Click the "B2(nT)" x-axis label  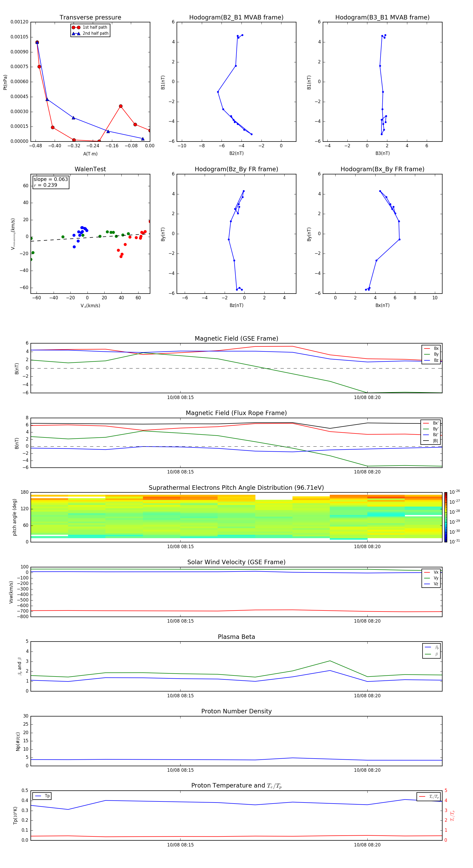[236, 153]
